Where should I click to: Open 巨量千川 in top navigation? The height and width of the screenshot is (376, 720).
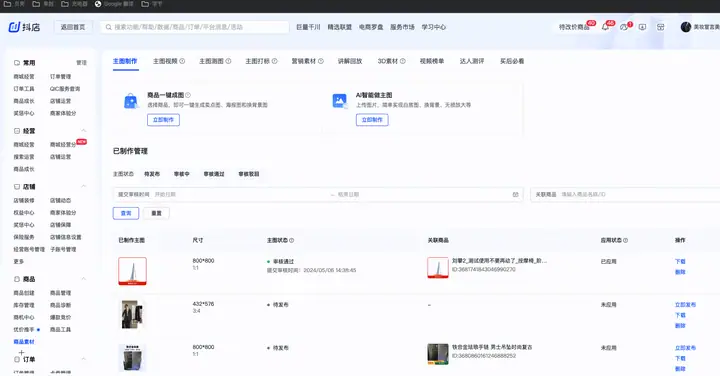pos(308,27)
